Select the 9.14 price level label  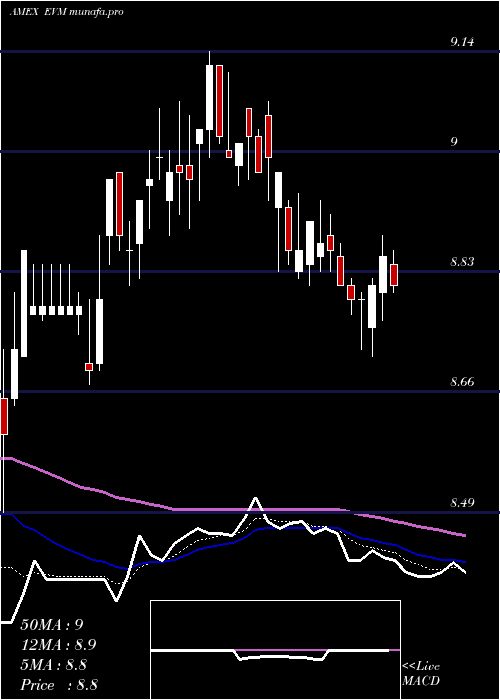tap(462, 42)
